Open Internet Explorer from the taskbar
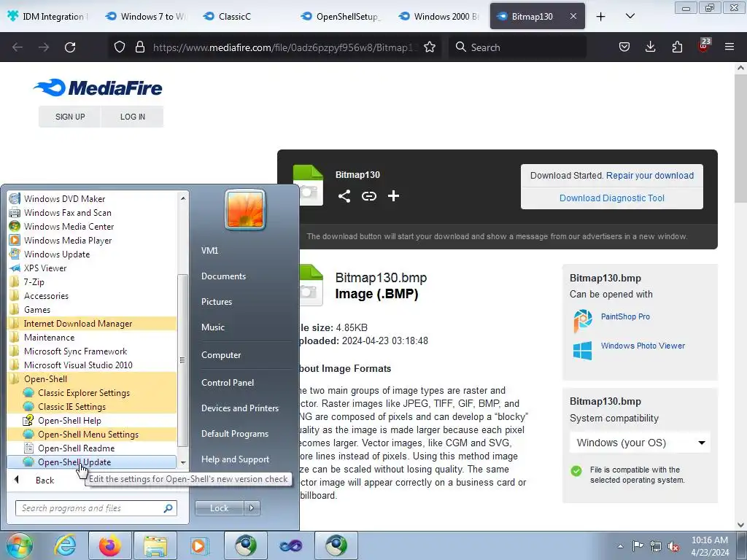The width and height of the screenshot is (747, 560). [65, 545]
